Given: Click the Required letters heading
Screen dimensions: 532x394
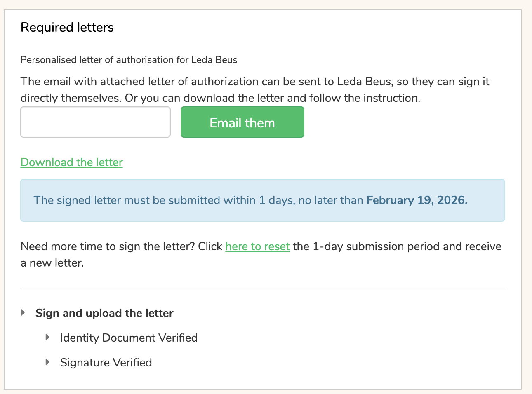Looking at the screenshot, I should [x=67, y=28].
